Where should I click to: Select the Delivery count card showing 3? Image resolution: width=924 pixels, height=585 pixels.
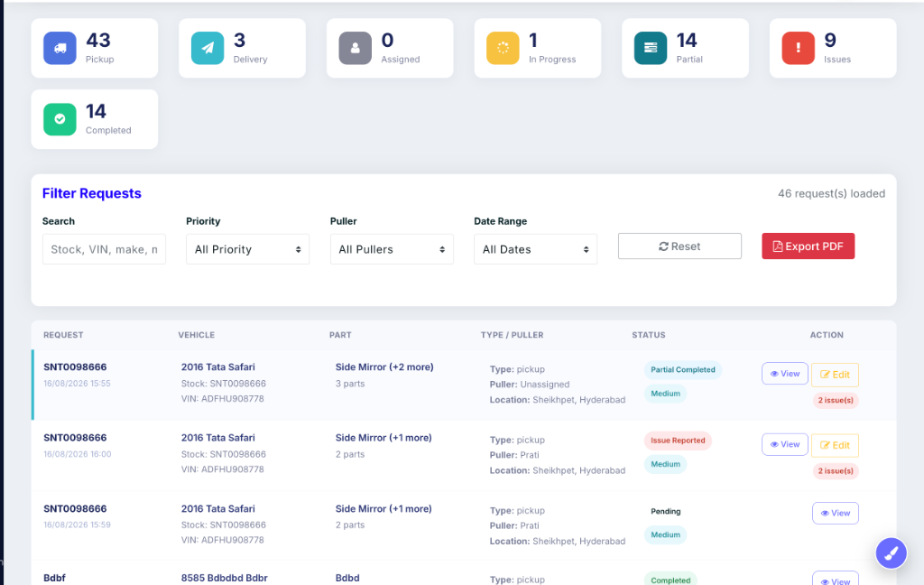242,48
